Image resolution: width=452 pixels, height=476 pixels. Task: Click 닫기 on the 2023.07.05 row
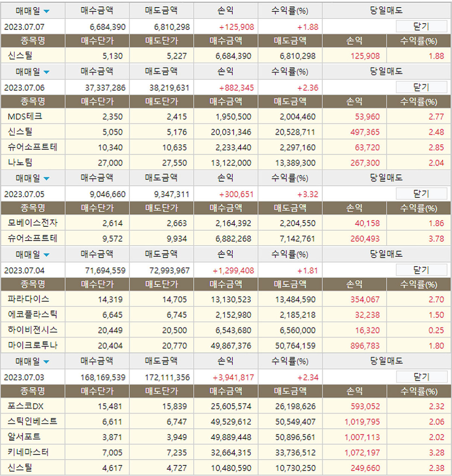tap(421, 194)
